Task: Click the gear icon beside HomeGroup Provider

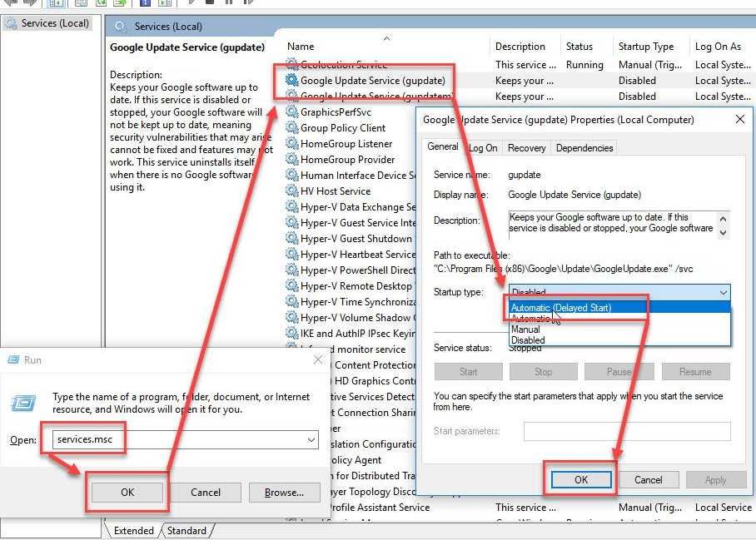Action: (291, 160)
